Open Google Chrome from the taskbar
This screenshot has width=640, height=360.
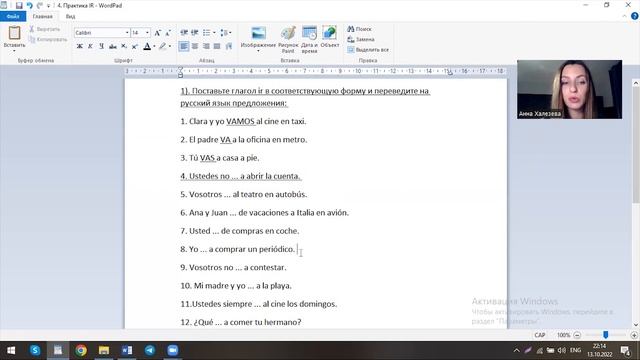click(x=81, y=350)
